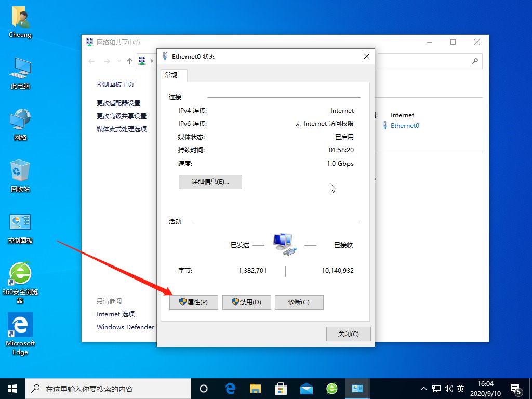Click the 详细信息 button
Screen dimensions: 532x399
pyautogui.click(x=210, y=182)
